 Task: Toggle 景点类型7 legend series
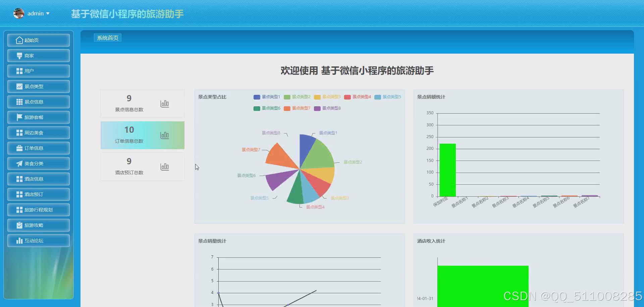click(x=297, y=108)
